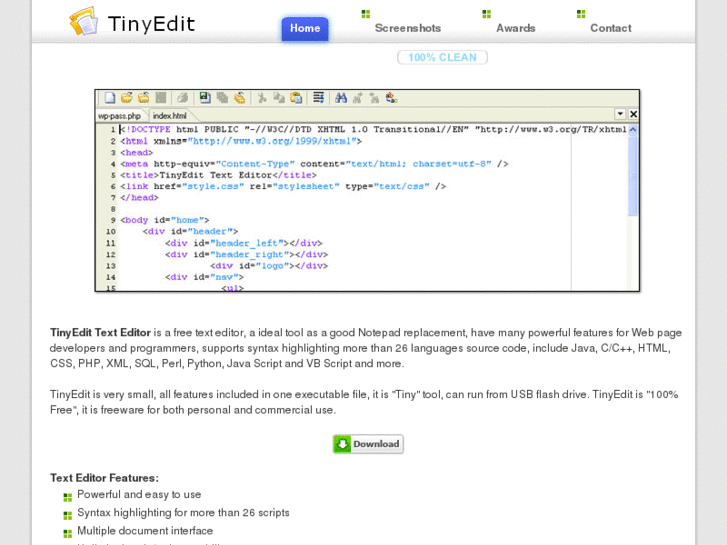Click the body id="home" code line

tap(165, 220)
